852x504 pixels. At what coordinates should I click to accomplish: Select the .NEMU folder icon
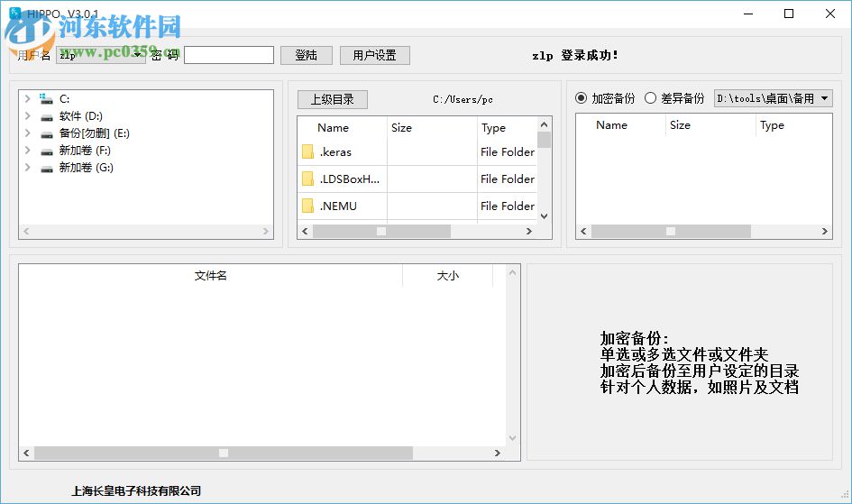coord(307,206)
